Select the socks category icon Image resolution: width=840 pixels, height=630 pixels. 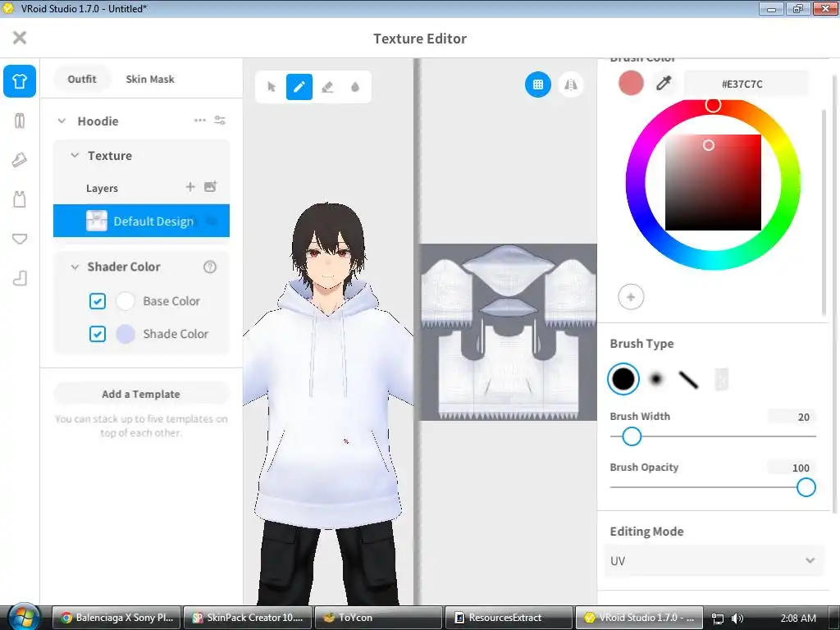[20, 279]
